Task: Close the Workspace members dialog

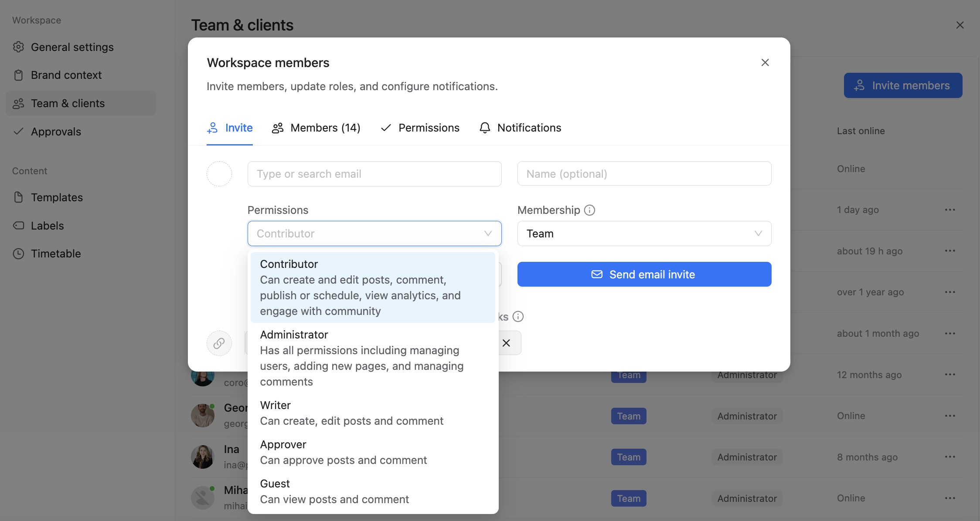Action: click(x=765, y=63)
